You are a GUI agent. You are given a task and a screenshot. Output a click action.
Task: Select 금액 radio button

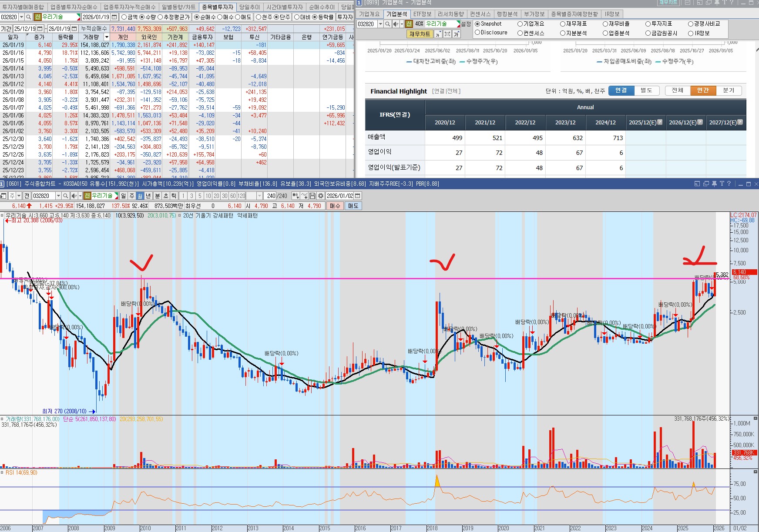tap(124, 17)
